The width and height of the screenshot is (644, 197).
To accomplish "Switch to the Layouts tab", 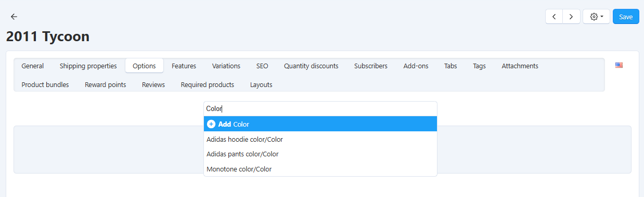I will click(x=261, y=84).
